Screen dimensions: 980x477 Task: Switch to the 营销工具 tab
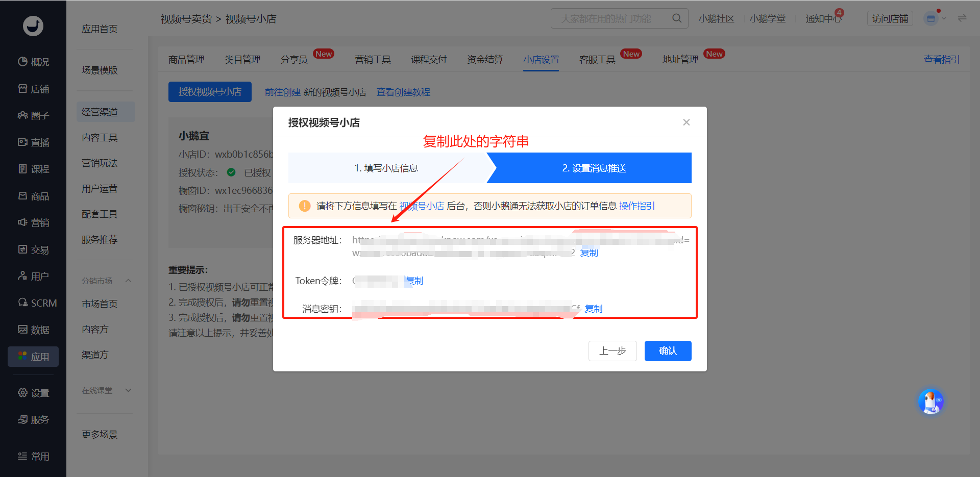pyautogui.click(x=373, y=60)
